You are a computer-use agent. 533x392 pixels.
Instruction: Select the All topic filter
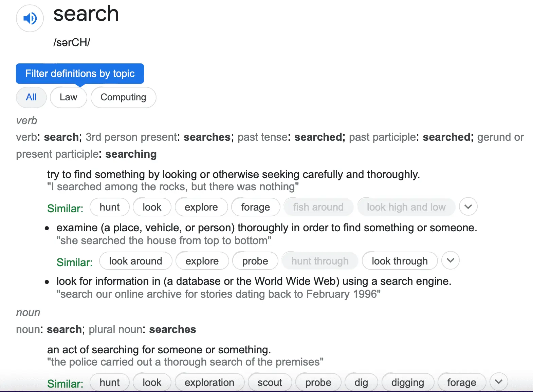pyautogui.click(x=31, y=97)
